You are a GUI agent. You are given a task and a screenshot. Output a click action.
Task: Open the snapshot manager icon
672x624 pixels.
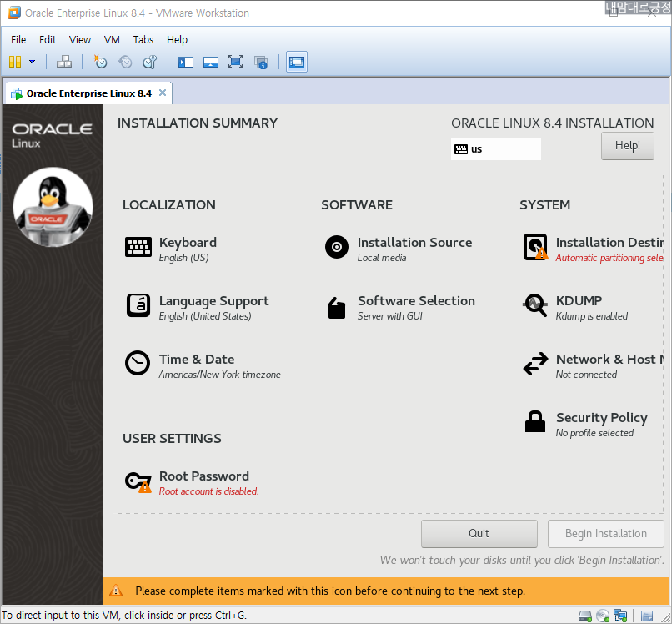(x=150, y=62)
